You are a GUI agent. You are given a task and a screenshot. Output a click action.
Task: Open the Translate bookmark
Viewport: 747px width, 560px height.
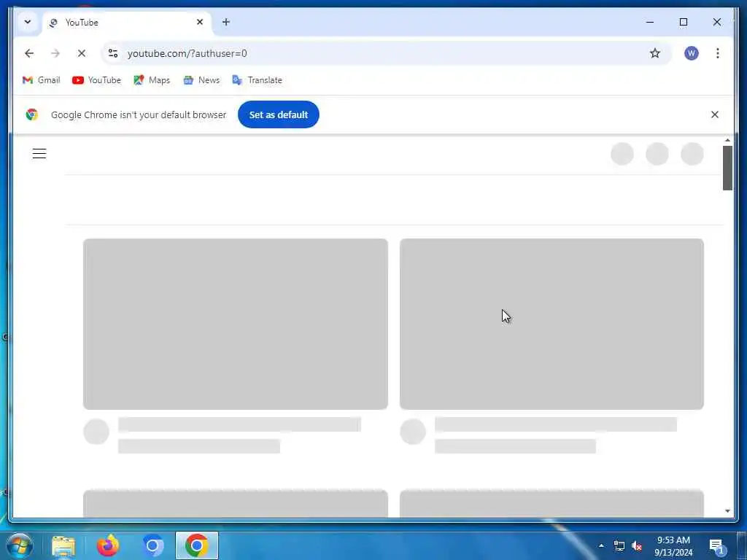(258, 80)
